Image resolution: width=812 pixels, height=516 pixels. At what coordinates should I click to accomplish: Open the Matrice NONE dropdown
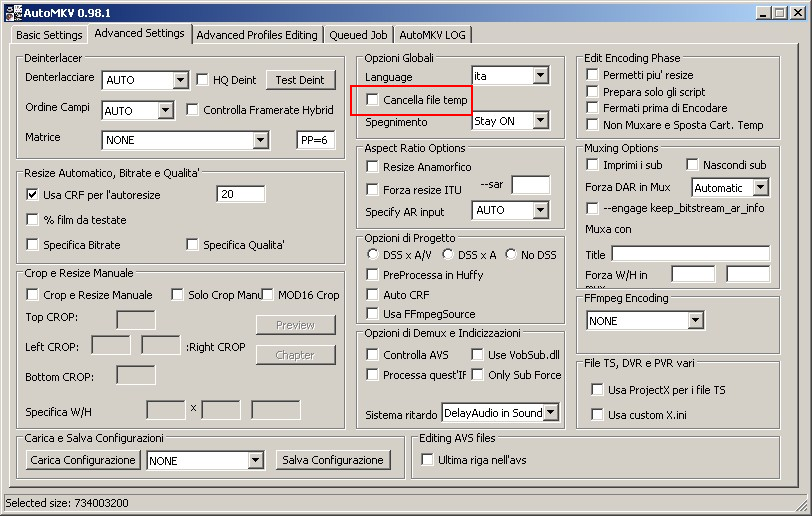tap(260, 139)
